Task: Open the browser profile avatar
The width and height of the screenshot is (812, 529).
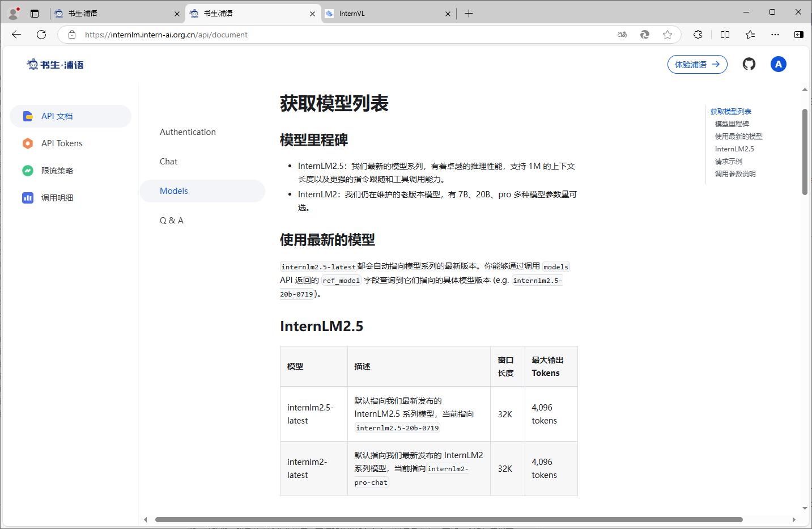Action: click(13, 13)
